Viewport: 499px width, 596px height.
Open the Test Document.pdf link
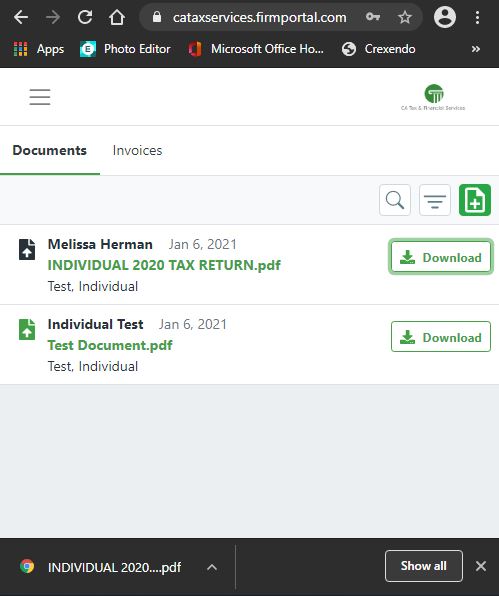(110, 345)
